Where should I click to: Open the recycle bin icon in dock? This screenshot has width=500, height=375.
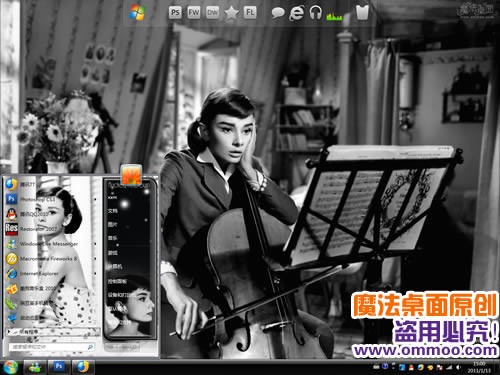362,13
